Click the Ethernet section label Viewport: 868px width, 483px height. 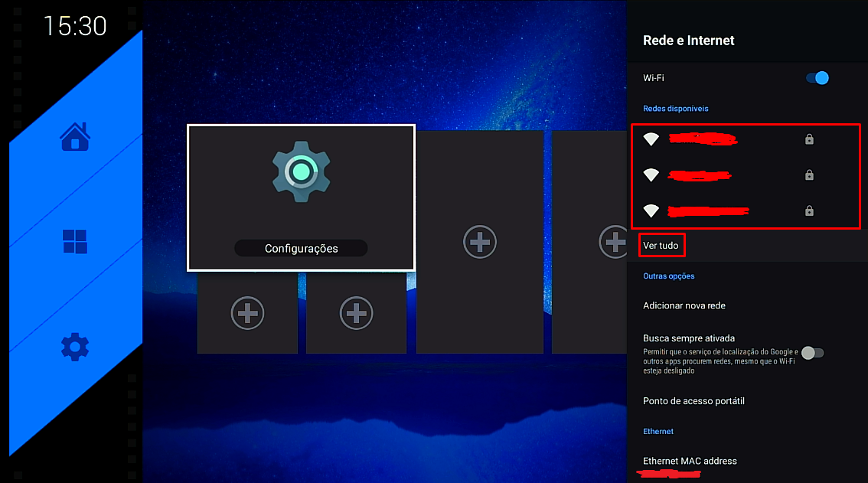[658, 432]
